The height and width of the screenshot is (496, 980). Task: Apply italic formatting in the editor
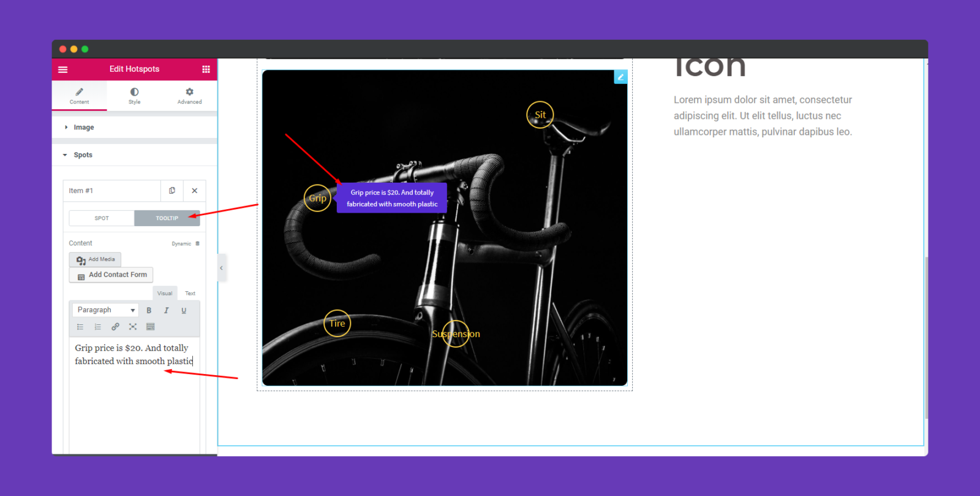tap(166, 310)
